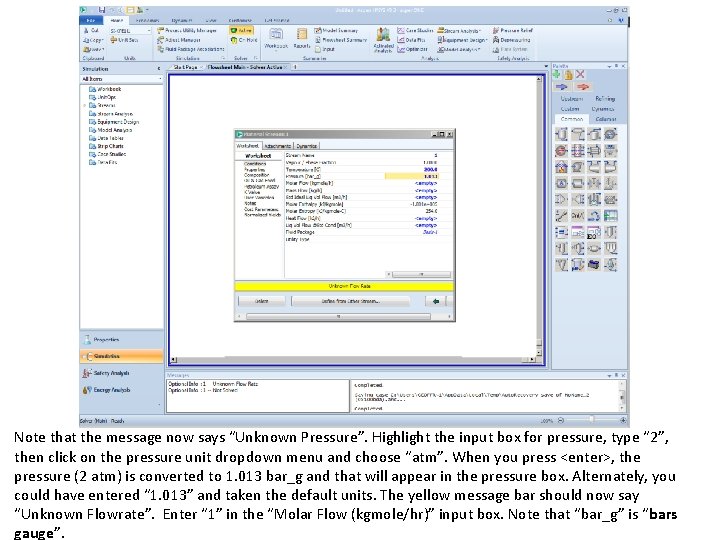Pick the Spreadsheet green table icon in Palette

[610, 216]
